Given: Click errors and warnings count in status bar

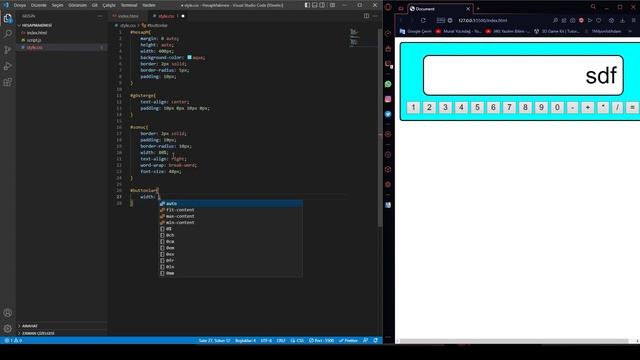Looking at the screenshot, I should coord(13,340).
